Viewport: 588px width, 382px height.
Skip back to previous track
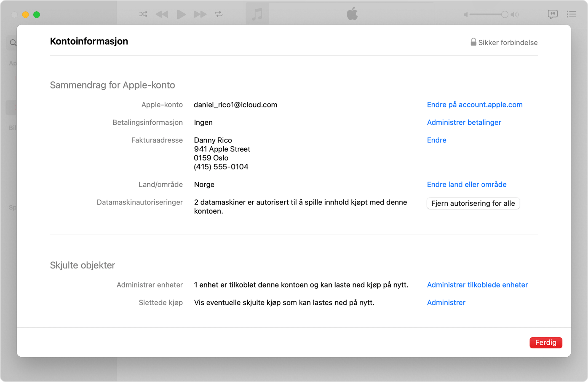pyautogui.click(x=162, y=14)
